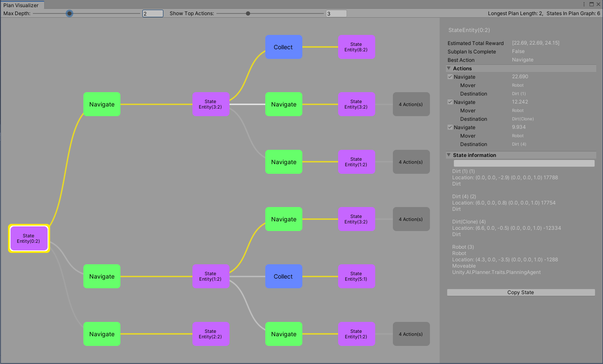The width and height of the screenshot is (603, 364).
Task: Maximize the Plan Visualizer window
Action: pos(591,4)
